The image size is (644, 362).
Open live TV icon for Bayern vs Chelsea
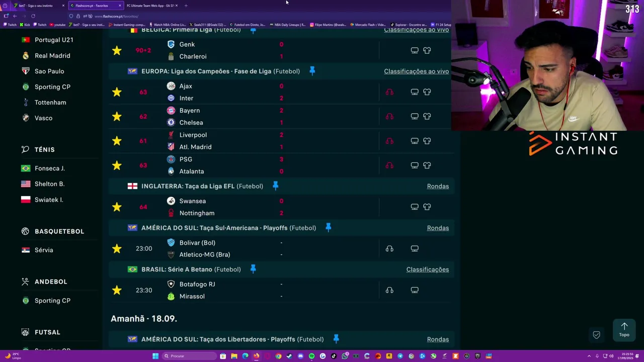(x=415, y=116)
